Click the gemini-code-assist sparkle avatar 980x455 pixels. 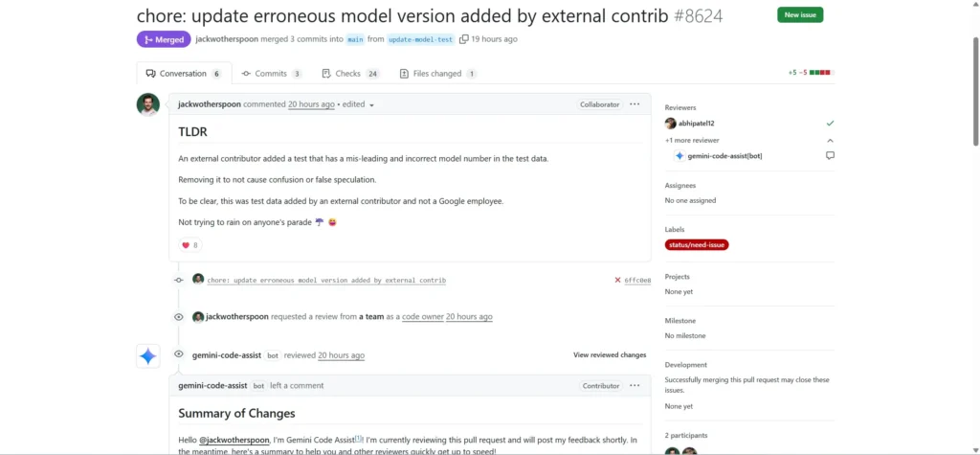pos(147,355)
